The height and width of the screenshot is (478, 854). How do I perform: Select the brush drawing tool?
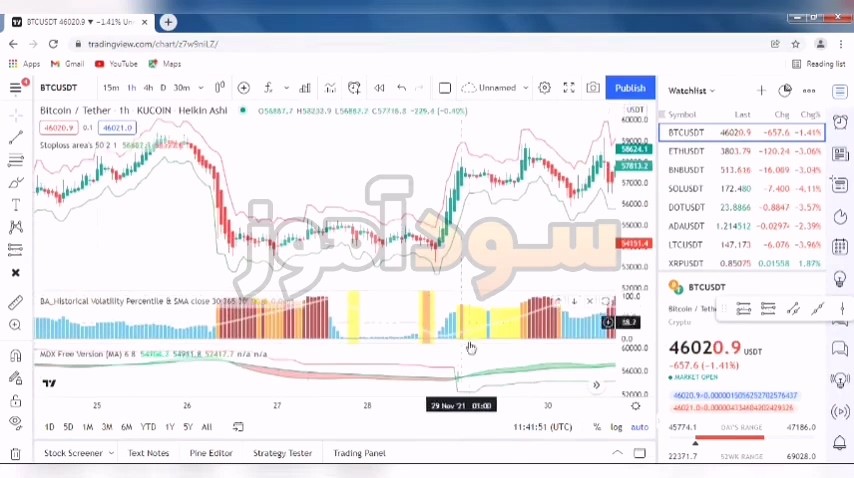pyautogui.click(x=16, y=182)
